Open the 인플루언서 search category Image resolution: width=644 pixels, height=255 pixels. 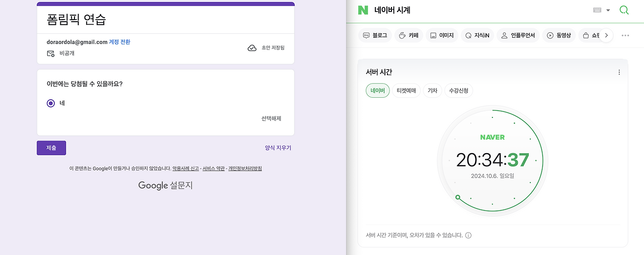518,35
